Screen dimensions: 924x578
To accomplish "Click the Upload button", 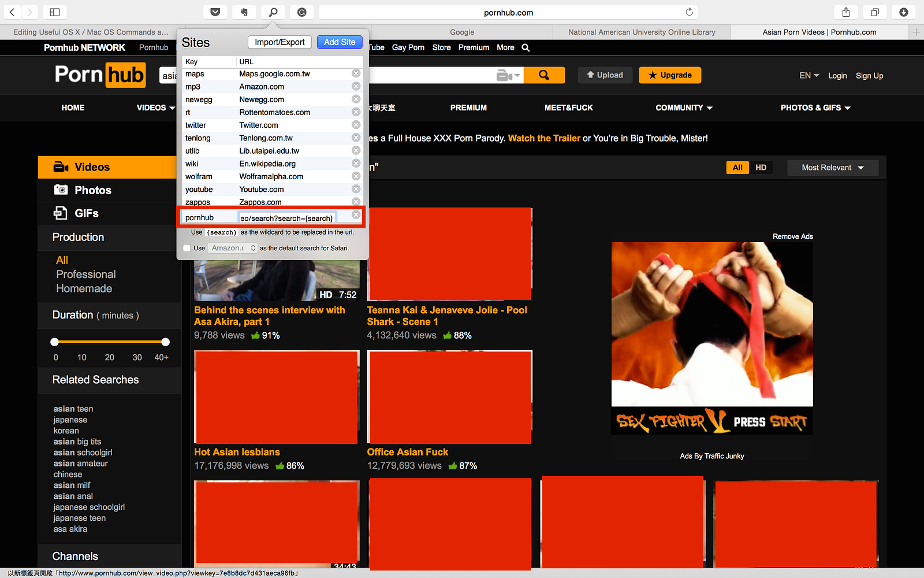I will pyautogui.click(x=605, y=75).
